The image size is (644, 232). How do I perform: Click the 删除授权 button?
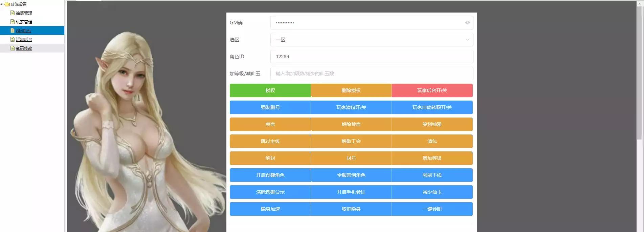[x=351, y=90]
